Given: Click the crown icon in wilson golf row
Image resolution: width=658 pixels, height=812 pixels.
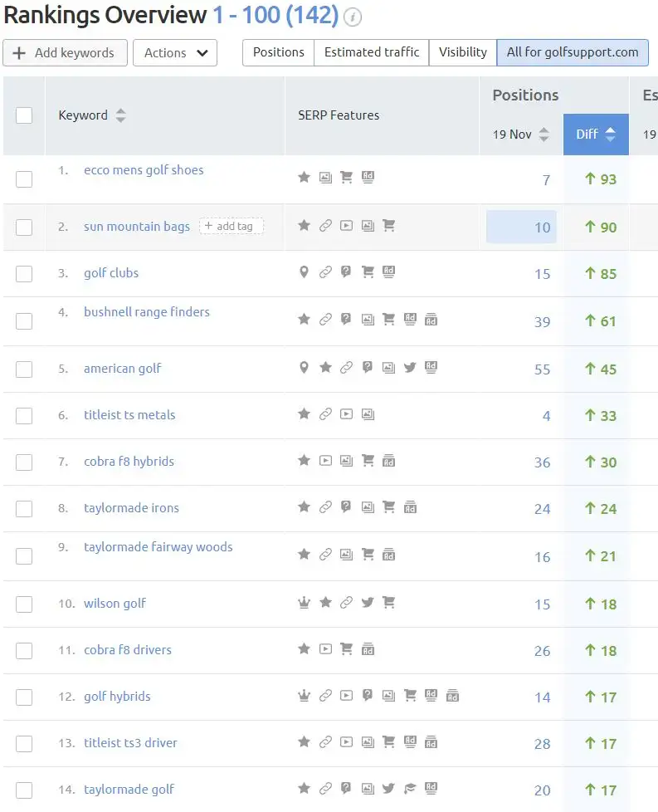Looking at the screenshot, I should 304,602.
